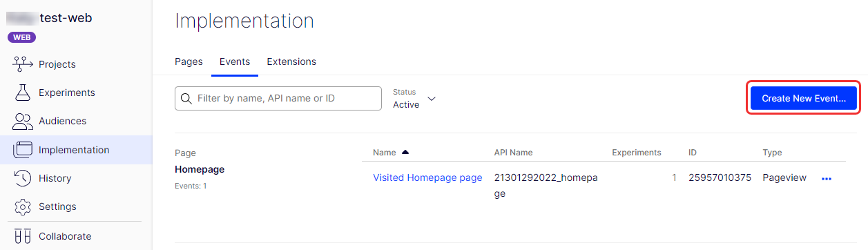Sort by the API Name column header
This screenshot has width=868, height=250.
(x=513, y=153)
